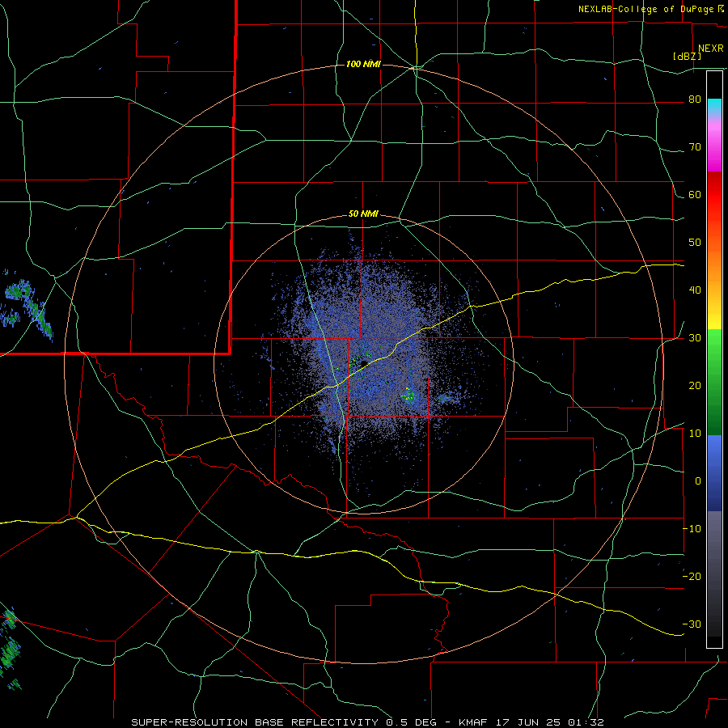Click the cyan top segment of color bar
728x728 pixels.
714,107
